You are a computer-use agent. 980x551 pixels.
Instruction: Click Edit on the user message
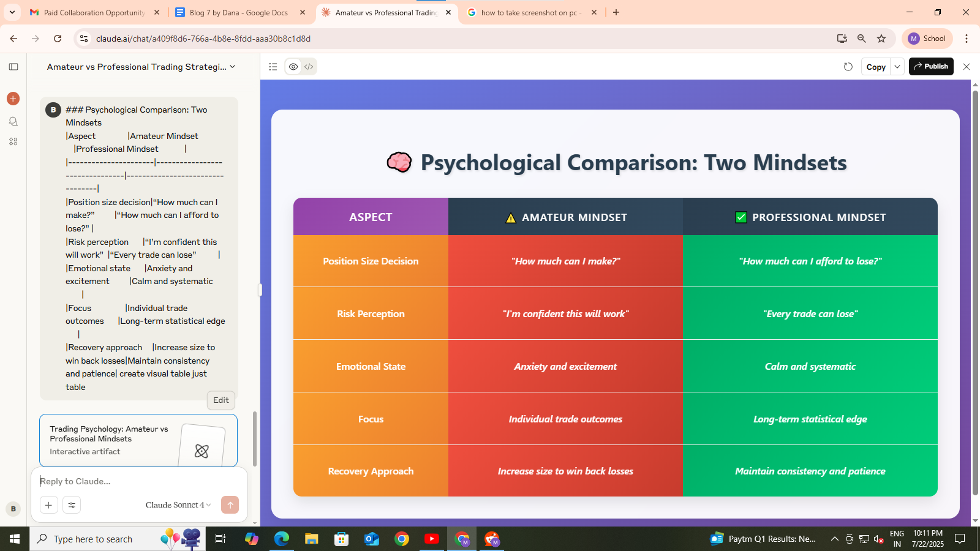(221, 400)
